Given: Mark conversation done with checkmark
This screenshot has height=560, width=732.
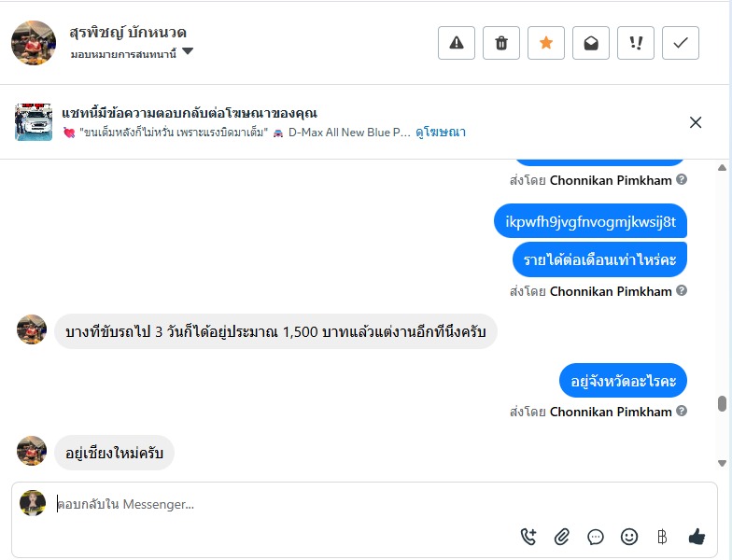Looking at the screenshot, I should (x=681, y=43).
